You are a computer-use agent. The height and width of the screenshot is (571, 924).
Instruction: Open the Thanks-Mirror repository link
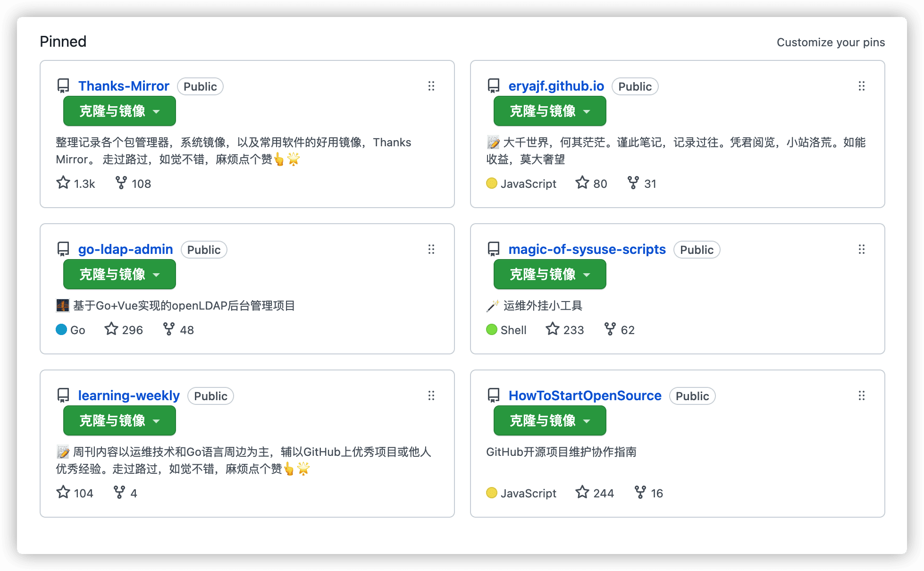(x=124, y=86)
